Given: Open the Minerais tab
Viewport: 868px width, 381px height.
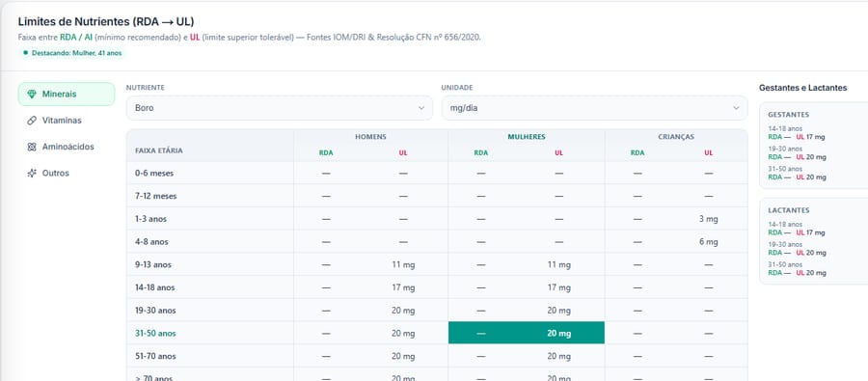Looking at the screenshot, I should pyautogui.click(x=67, y=95).
